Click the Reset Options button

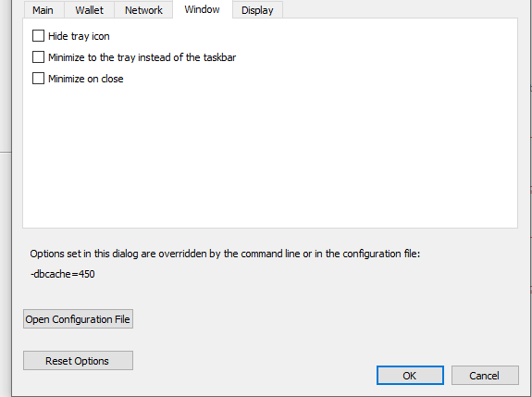[78, 360]
